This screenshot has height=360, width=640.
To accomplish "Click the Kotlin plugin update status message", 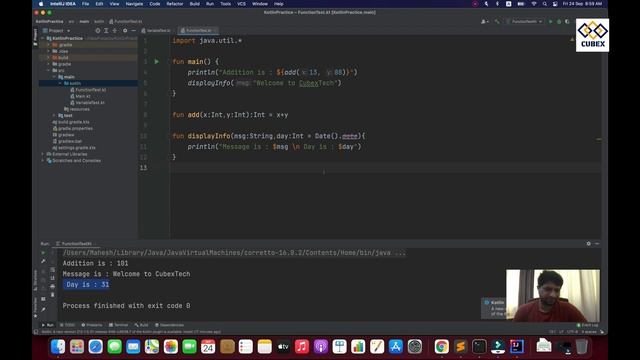I will tap(131, 332).
